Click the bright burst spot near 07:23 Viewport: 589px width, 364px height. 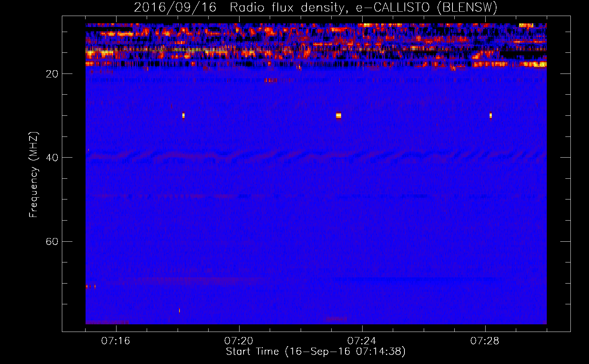click(x=339, y=115)
